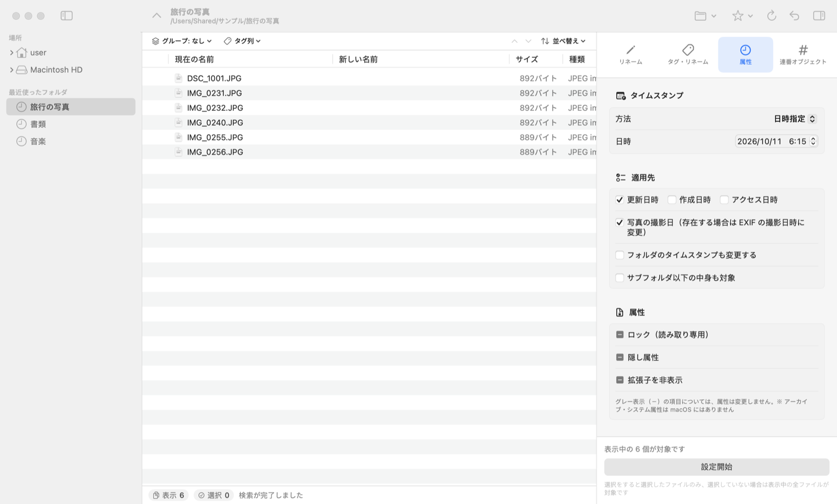Image resolution: width=837 pixels, height=504 pixels.
Task: Open recent folder 旅行の写真
Action: click(71, 107)
